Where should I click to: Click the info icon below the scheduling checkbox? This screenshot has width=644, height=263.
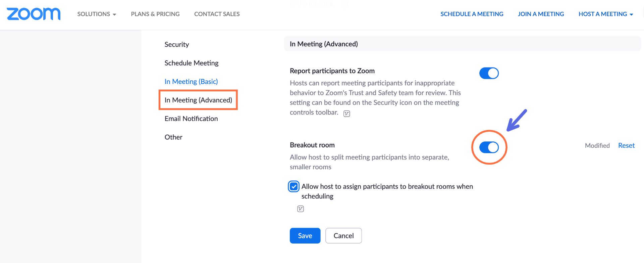pyautogui.click(x=300, y=209)
